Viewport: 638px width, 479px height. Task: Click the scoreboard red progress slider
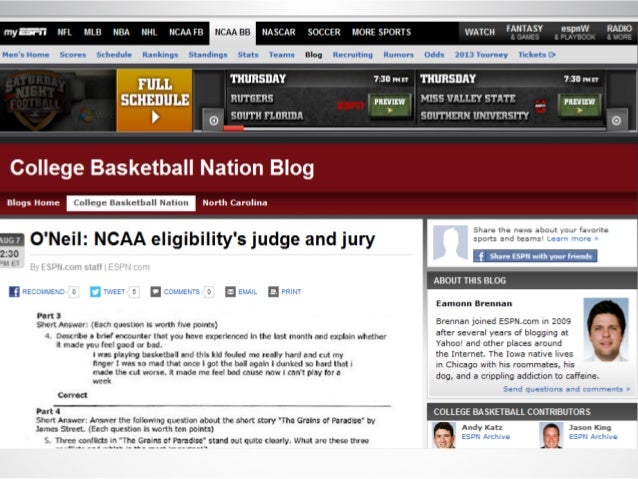[x=234, y=128]
